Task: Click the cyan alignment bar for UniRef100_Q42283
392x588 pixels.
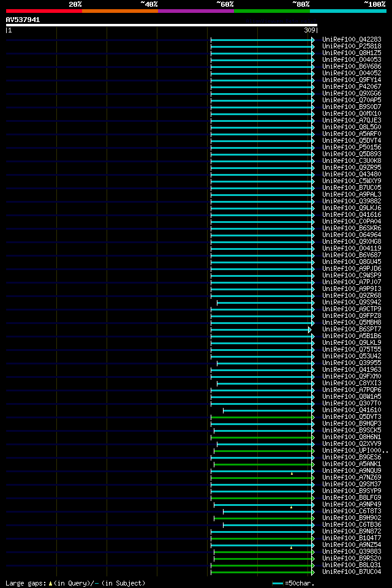Action: pos(262,40)
